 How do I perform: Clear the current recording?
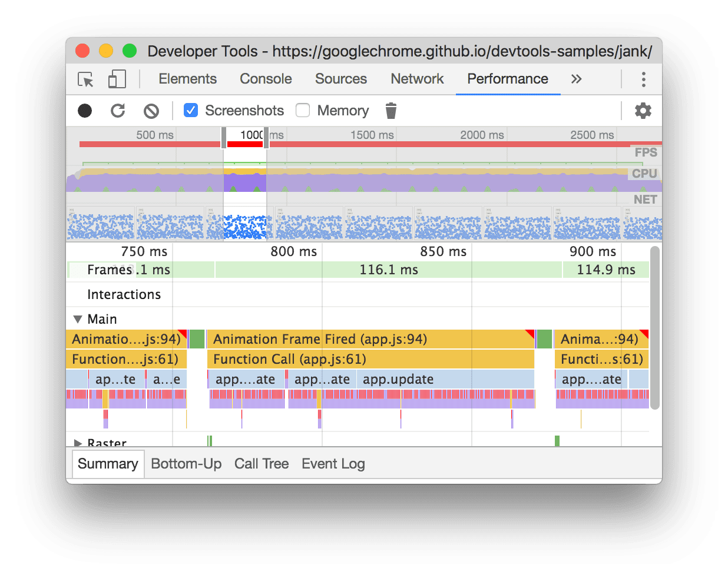click(x=151, y=111)
